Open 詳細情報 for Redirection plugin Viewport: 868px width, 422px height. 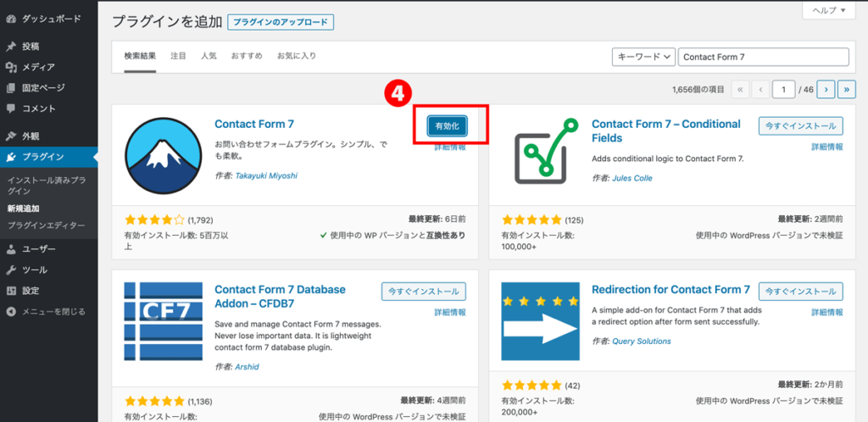click(x=827, y=313)
